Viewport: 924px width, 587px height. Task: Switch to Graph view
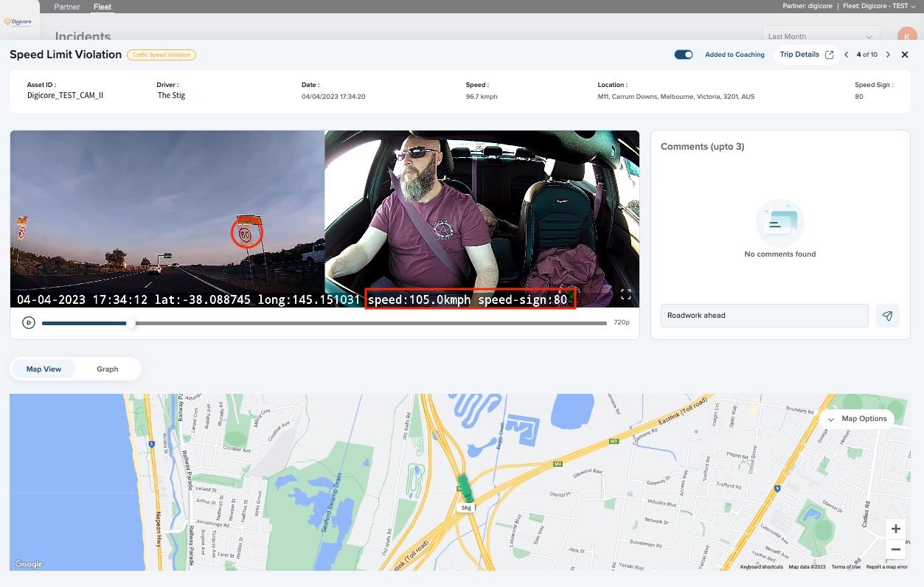(x=108, y=369)
